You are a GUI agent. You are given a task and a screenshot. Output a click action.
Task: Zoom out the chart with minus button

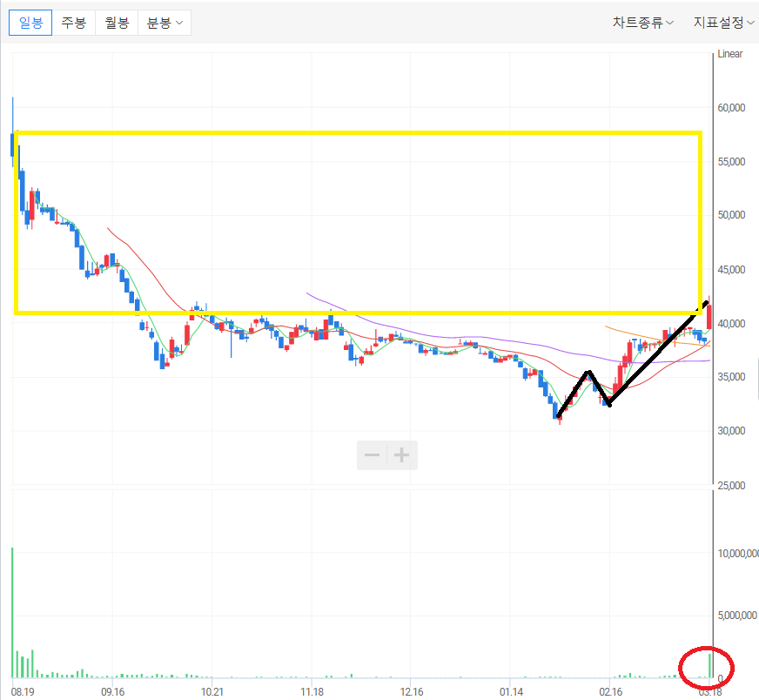click(x=372, y=455)
